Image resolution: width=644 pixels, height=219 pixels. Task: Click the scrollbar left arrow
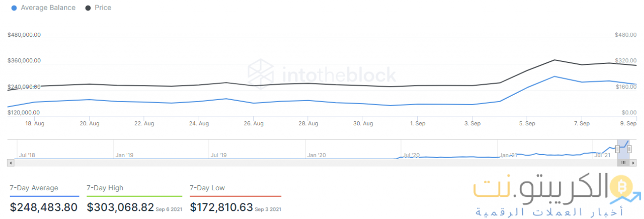point(10,163)
